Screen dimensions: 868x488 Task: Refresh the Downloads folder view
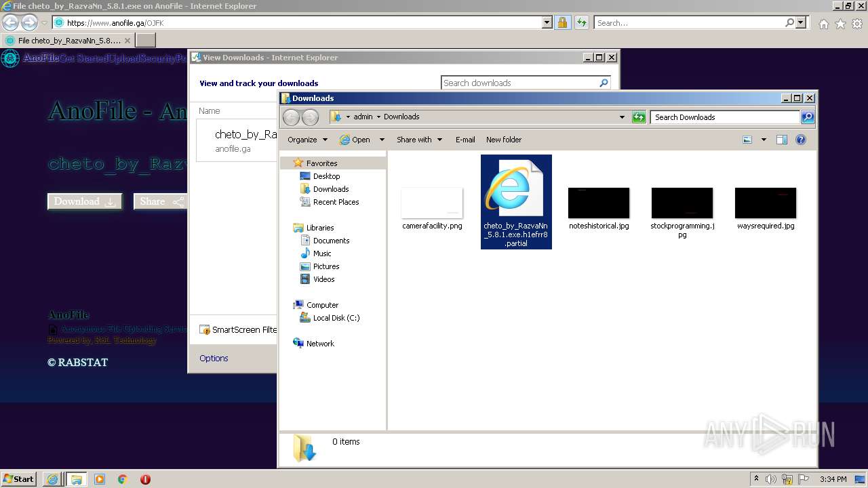(638, 117)
